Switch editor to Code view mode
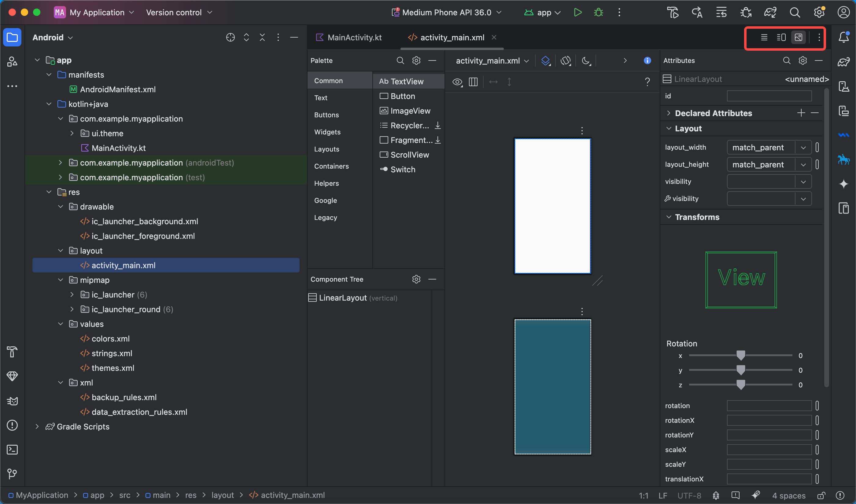Viewport: 856px width, 504px height. 764,37
